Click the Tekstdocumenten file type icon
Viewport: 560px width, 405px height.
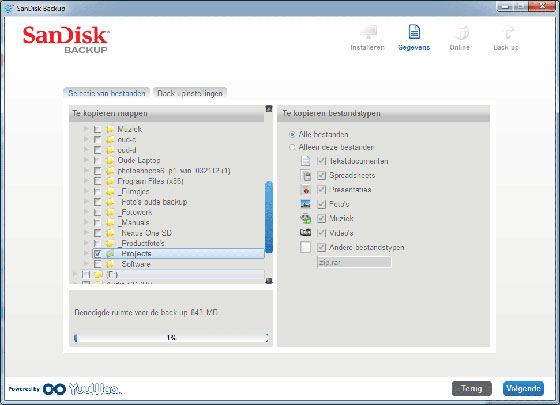click(305, 161)
